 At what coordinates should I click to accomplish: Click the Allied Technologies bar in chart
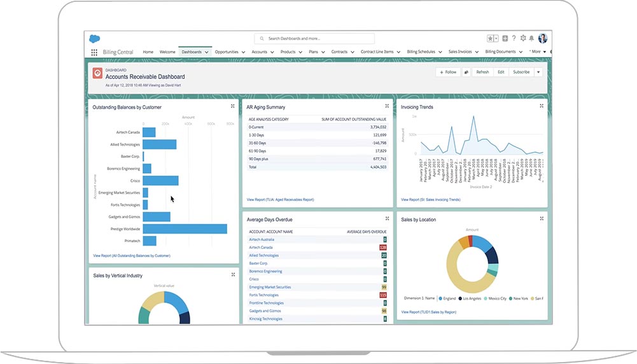(160, 144)
